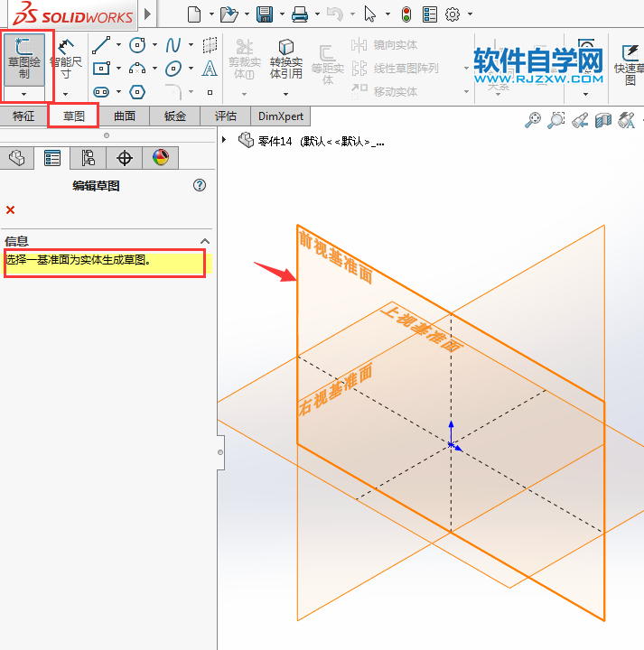Open the Rectangle tool dropdown arrow
This screenshot has height=650, width=644.
(x=118, y=69)
